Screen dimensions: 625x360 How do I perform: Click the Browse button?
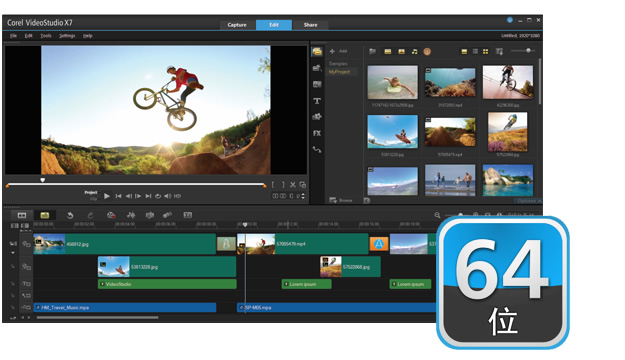(x=341, y=200)
